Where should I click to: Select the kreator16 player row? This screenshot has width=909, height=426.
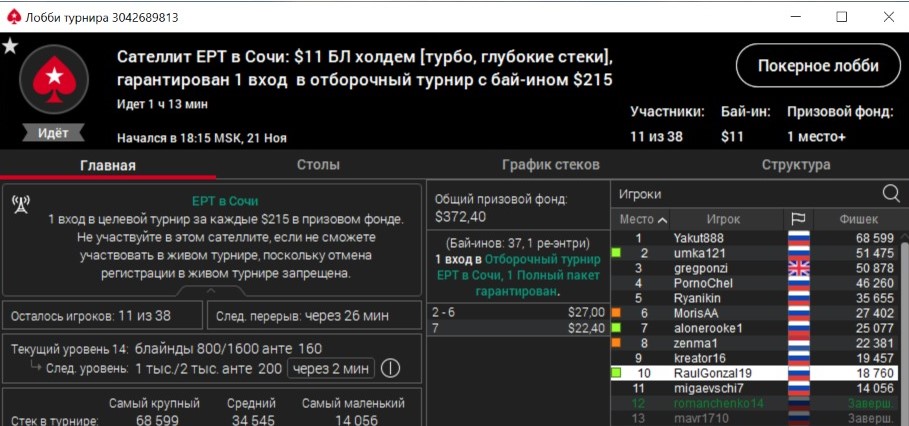(755, 358)
